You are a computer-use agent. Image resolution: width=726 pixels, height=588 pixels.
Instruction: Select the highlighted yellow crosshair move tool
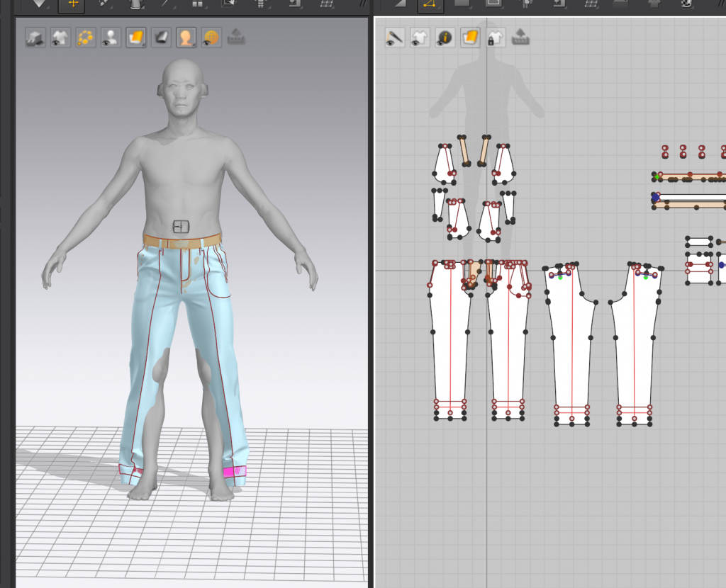(71, 4)
